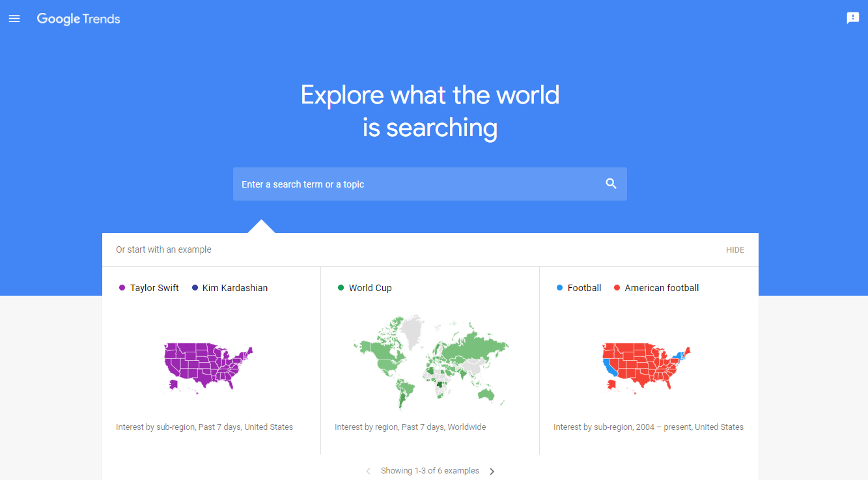This screenshot has width=868, height=480.
Task: Open the send feedback icon
Action: pos(852,18)
